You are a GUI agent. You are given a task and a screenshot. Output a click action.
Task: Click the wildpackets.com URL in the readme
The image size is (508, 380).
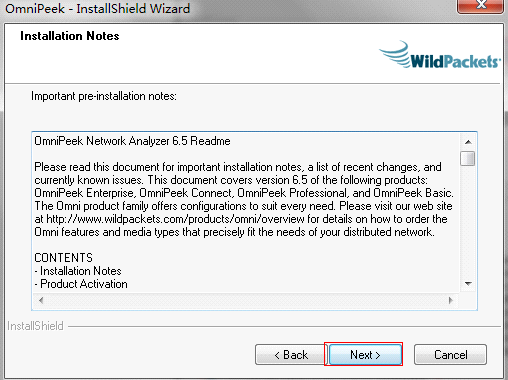point(175,219)
